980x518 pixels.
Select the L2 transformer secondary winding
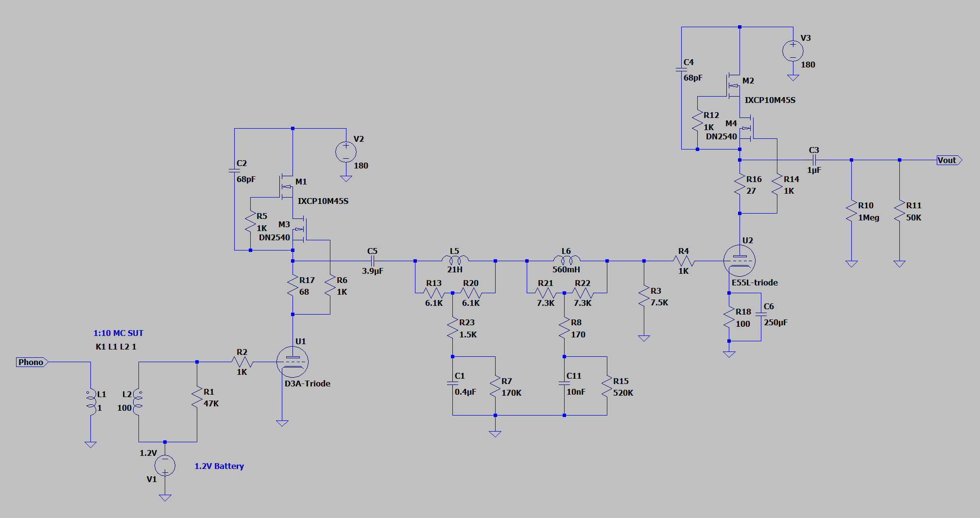(138, 402)
